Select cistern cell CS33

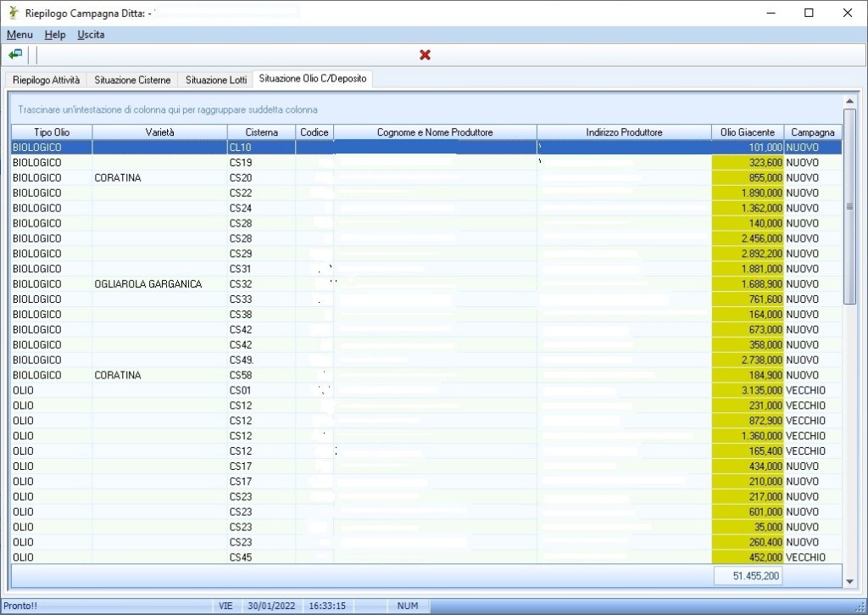(x=261, y=299)
